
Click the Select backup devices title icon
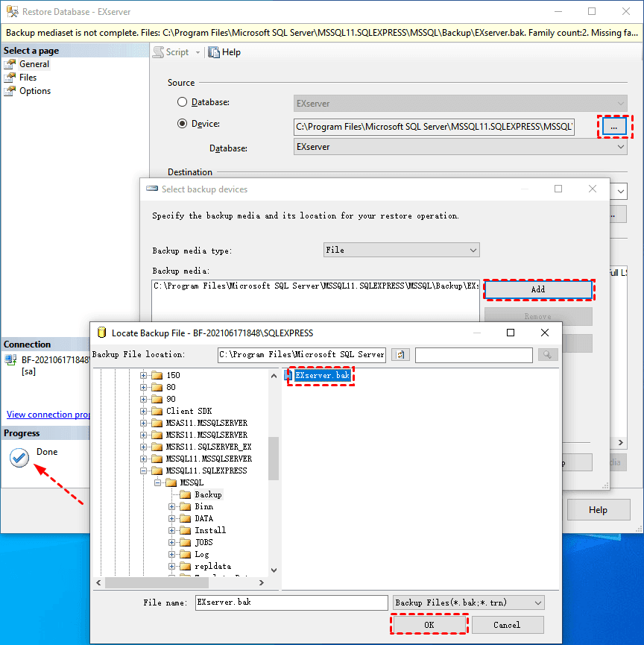152,189
